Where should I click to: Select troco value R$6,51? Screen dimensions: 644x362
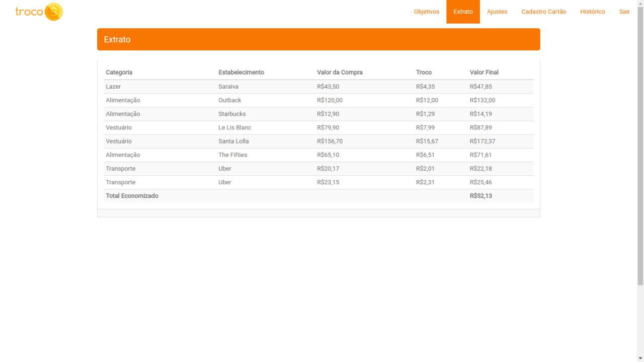pyautogui.click(x=425, y=155)
